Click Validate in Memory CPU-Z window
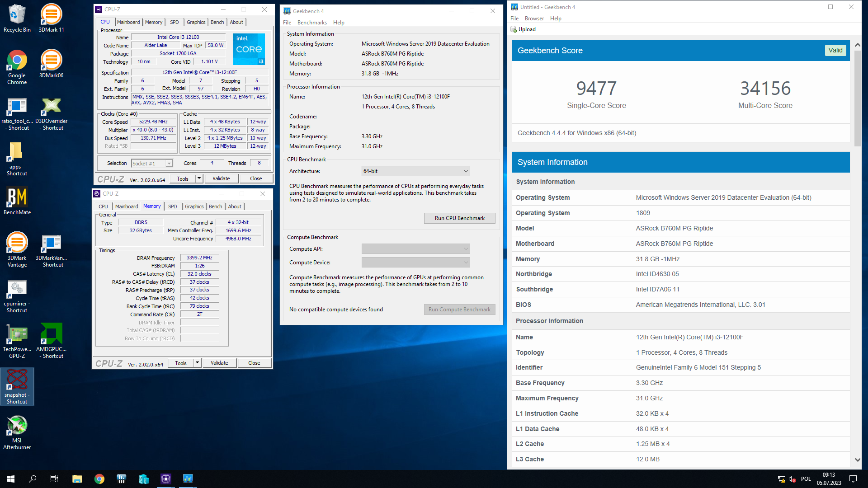This screenshot has height=488, width=868. (x=219, y=363)
